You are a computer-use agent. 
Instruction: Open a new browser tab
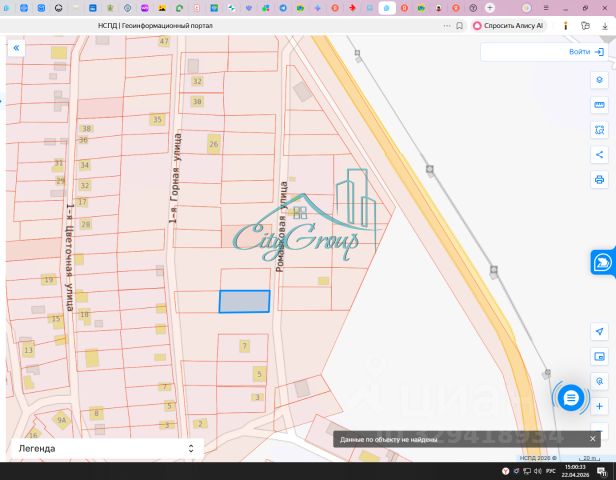tap(490, 8)
